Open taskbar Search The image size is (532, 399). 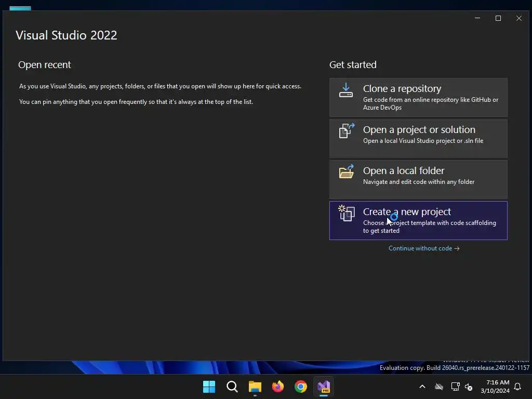coord(232,387)
